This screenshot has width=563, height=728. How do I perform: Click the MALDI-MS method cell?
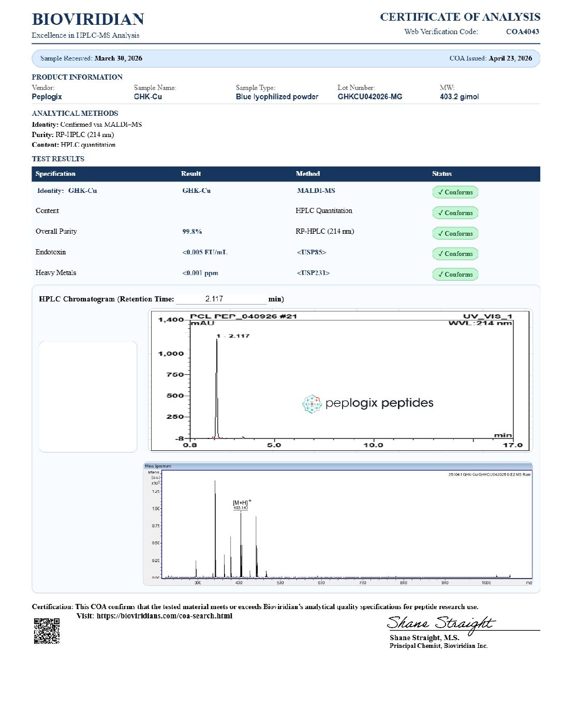pos(316,191)
